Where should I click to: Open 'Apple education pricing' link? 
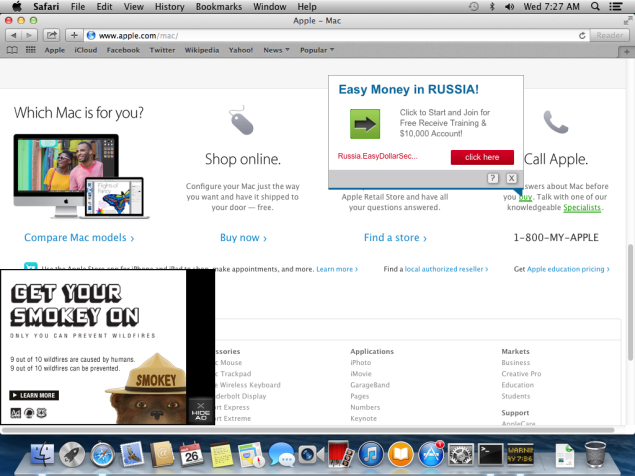pos(568,269)
